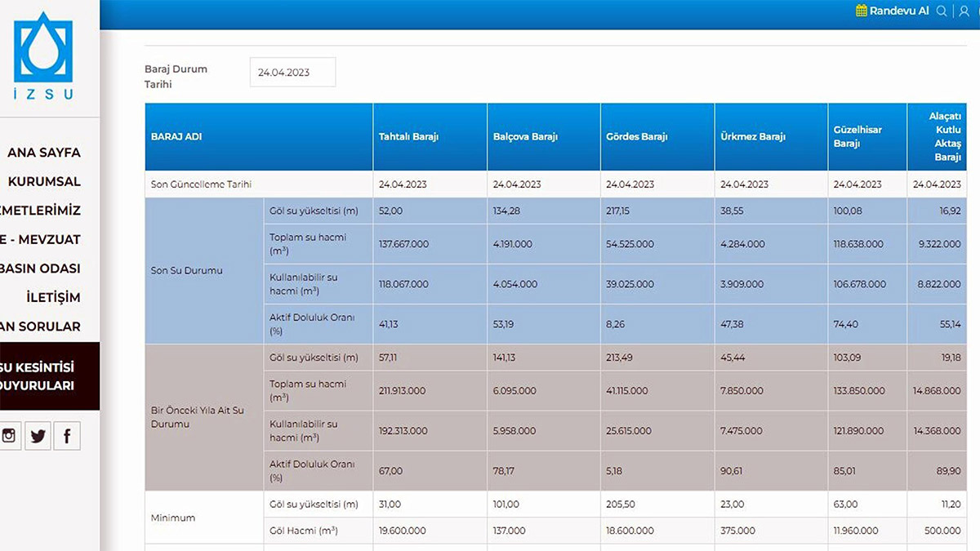Select the İLETİŞİM menu item
The width and height of the screenshot is (980, 551).
pos(52,297)
